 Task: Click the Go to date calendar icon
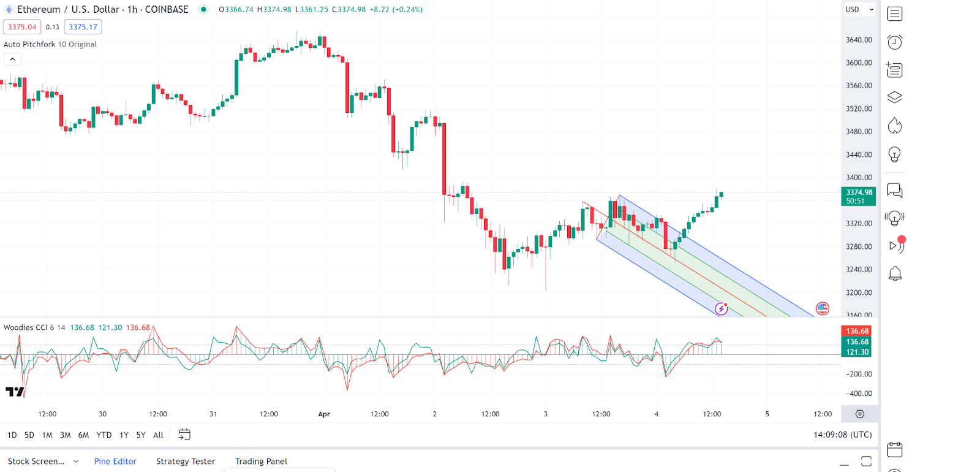[184, 435]
